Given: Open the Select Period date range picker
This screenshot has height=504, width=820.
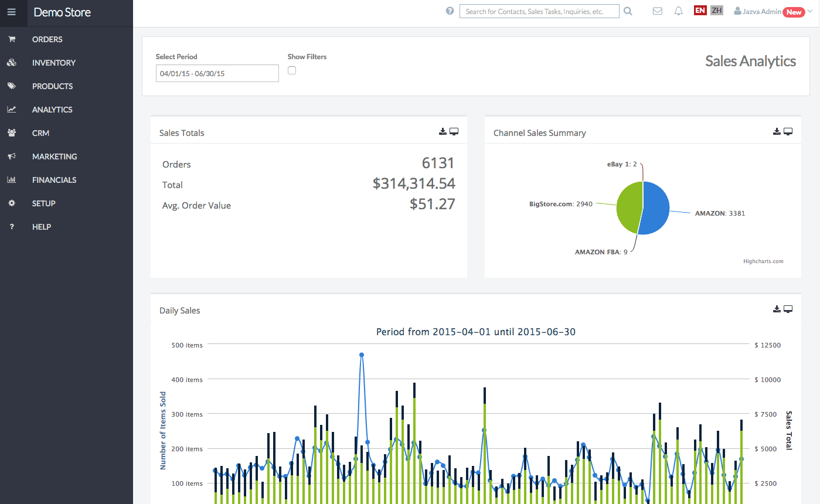Looking at the screenshot, I should click(x=217, y=73).
